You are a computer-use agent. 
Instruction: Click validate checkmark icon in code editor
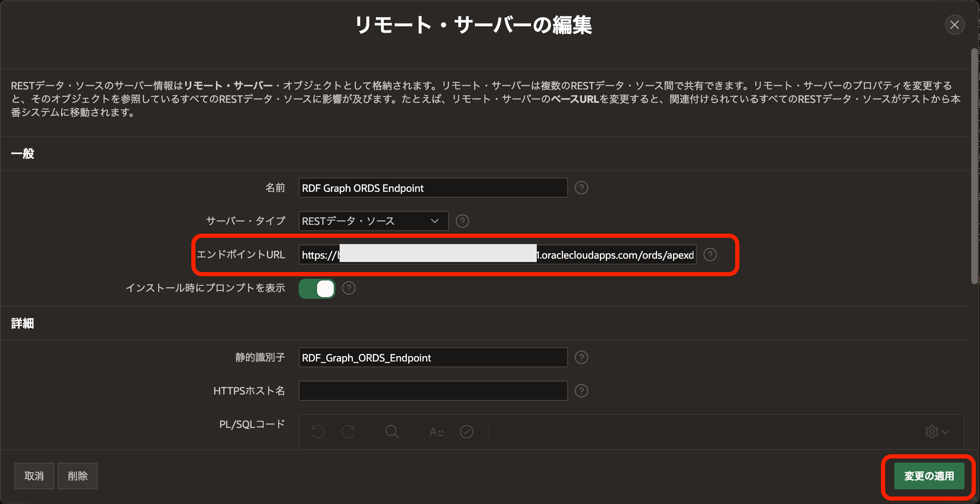466,432
